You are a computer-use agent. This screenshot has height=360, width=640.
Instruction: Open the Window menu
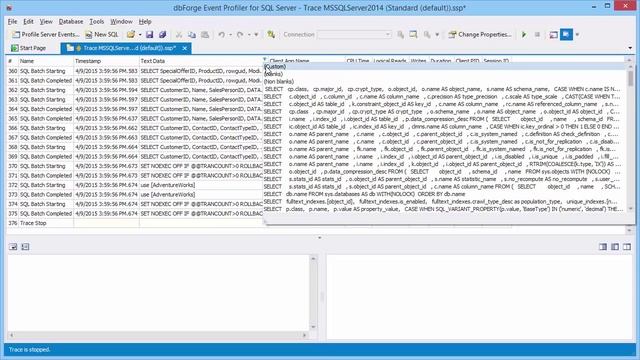coord(121,21)
